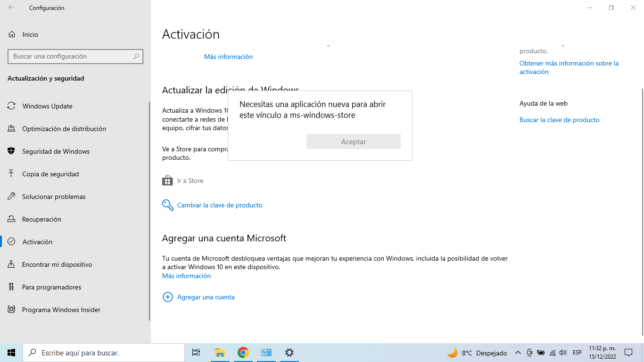
Task: Click the key icon beside Cambiar la clave
Action: 167,205
